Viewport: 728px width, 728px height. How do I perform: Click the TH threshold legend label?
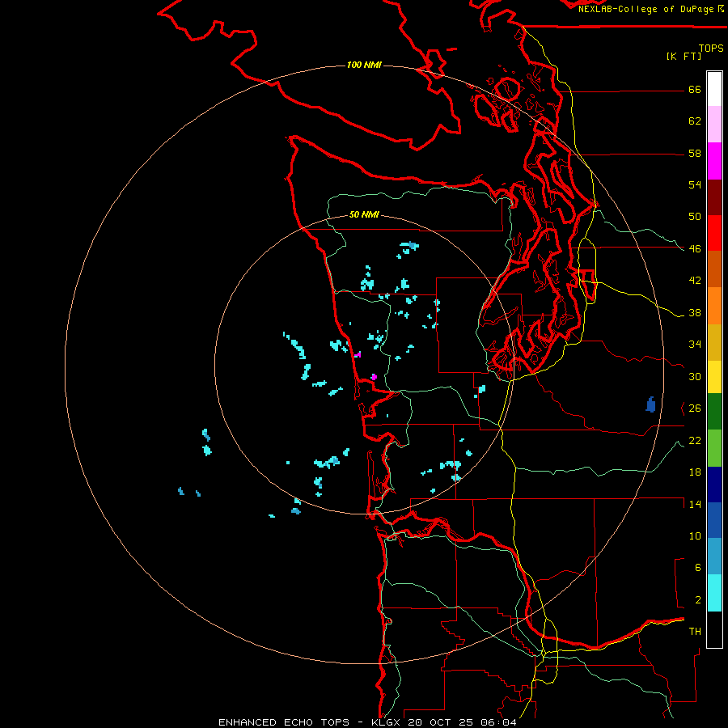coord(695,632)
